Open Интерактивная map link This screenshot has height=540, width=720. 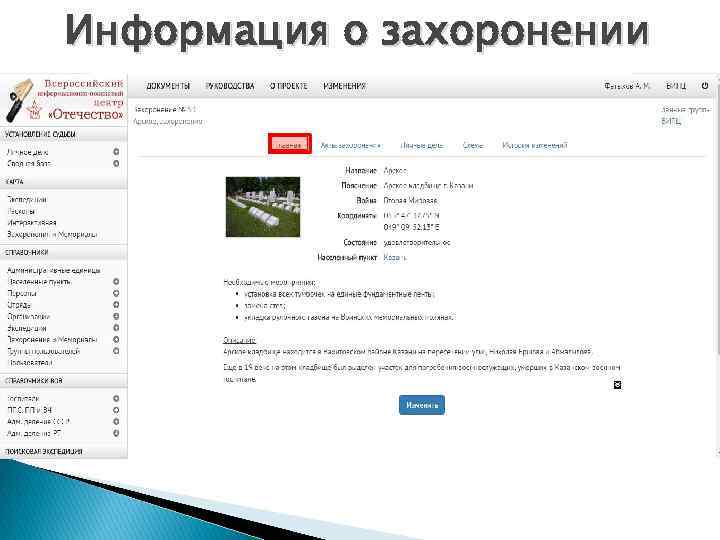pyautogui.click(x=32, y=223)
